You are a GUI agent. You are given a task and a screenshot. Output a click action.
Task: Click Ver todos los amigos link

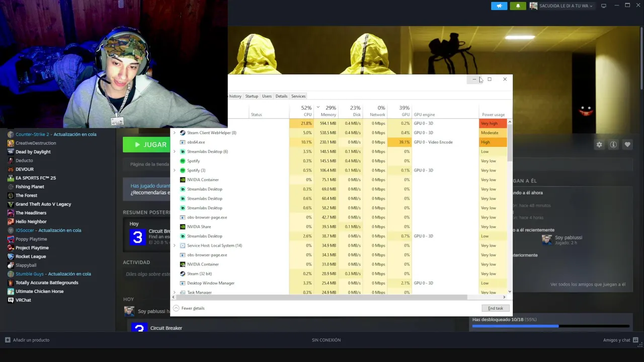pyautogui.click(x=588, y=284)
